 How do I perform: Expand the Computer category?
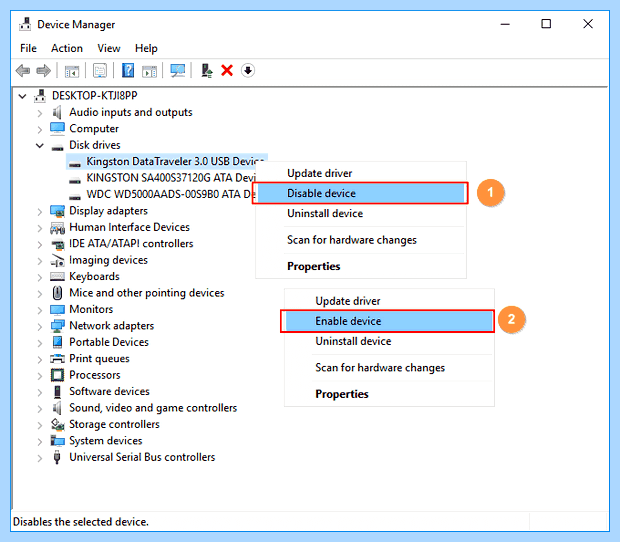click(40, 129)
